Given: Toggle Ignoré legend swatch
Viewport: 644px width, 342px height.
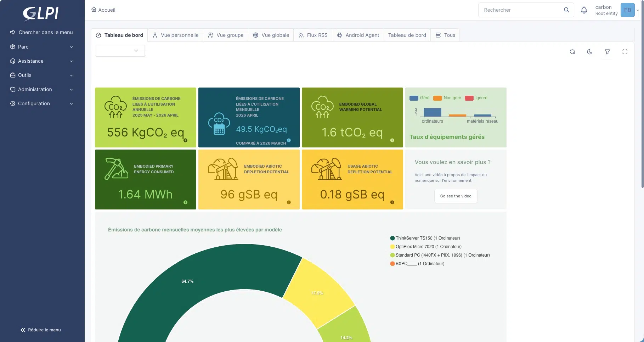Looking at the screenshot, I should tap(469, 98).
